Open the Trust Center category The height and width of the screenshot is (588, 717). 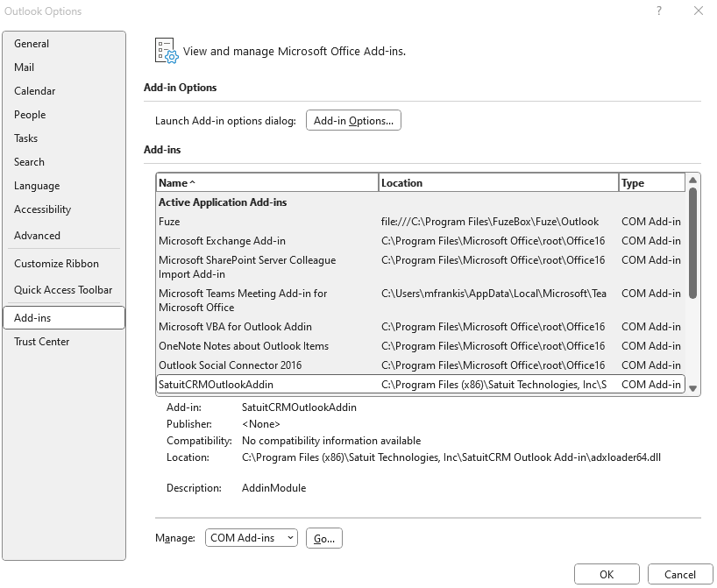pyautogui.click(x=64, y=342)
